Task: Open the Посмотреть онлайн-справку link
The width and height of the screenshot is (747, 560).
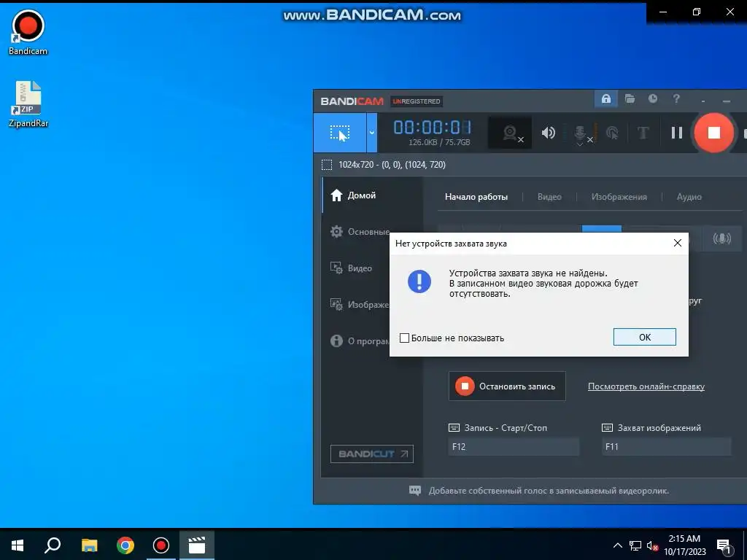Action: (646, 386)
